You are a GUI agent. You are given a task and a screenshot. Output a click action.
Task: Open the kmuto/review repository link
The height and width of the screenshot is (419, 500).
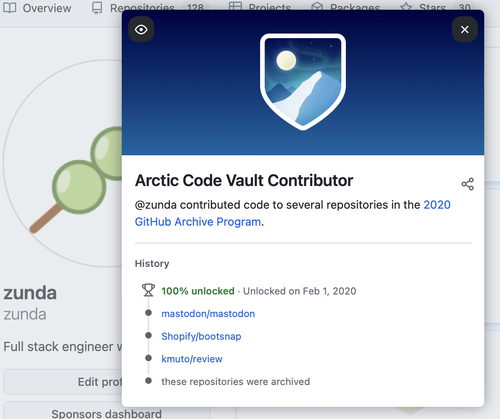point(192,359)
